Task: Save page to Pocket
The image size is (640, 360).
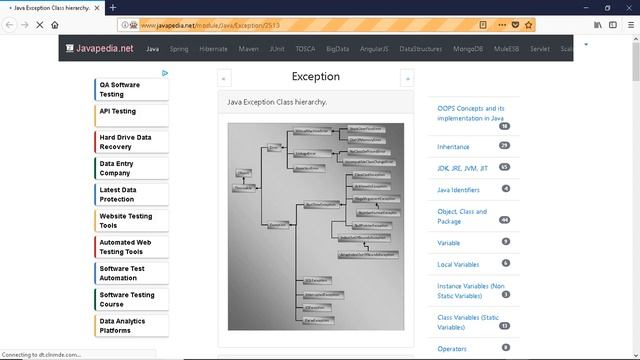Action: (x=515, y=25)
